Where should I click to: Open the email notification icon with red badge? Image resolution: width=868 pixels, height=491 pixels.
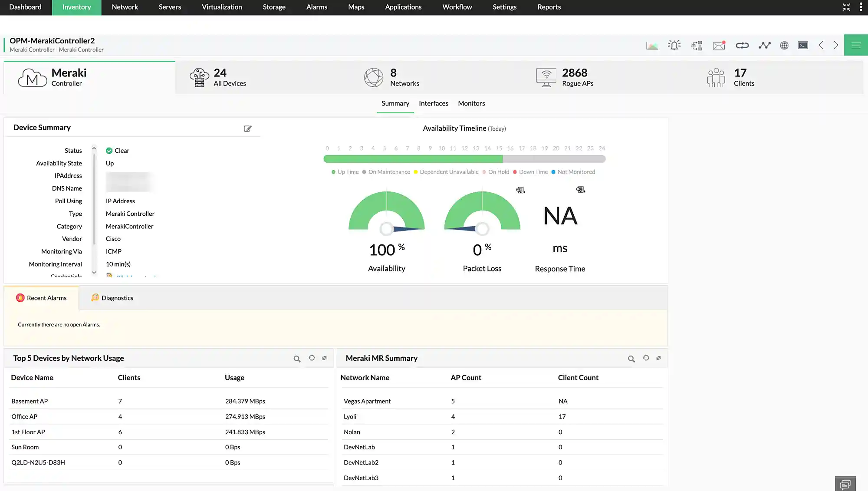pos(719,45)
